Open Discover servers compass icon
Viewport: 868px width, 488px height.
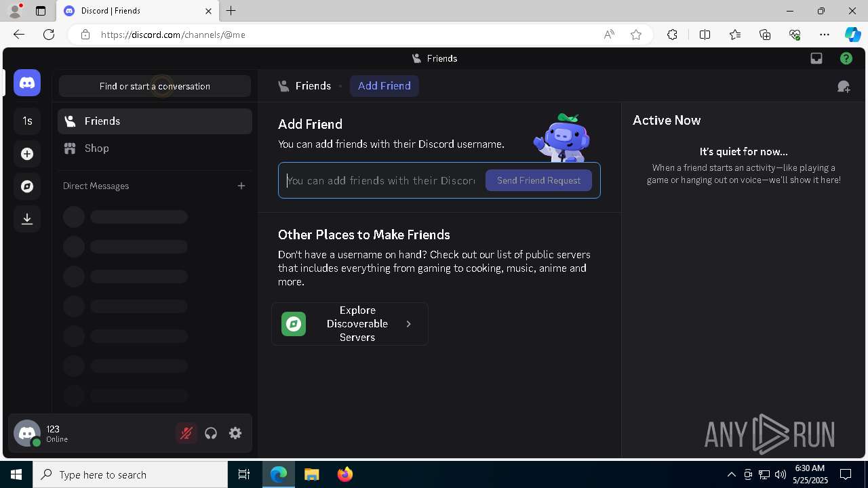(x=27, y=186)
